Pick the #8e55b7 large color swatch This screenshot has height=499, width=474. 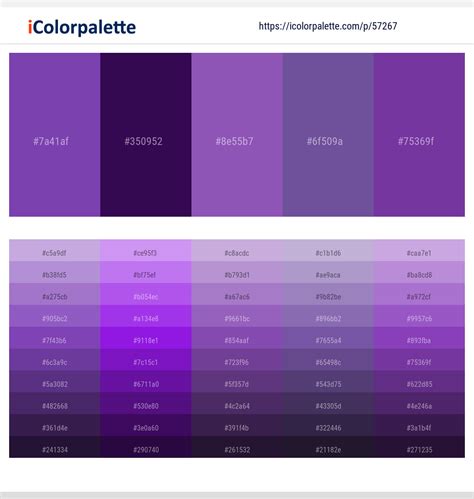coord(237,135)
